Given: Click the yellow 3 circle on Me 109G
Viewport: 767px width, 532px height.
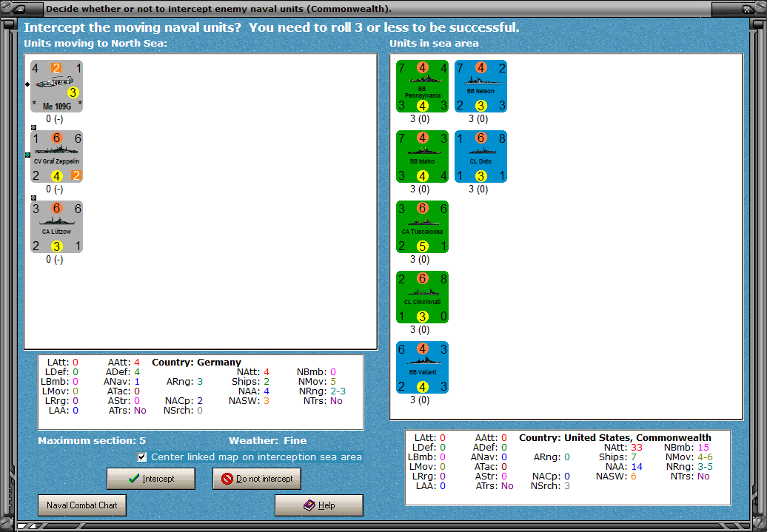Looking at the screenshot, I should pyautogui.click(x=73, y=92).
